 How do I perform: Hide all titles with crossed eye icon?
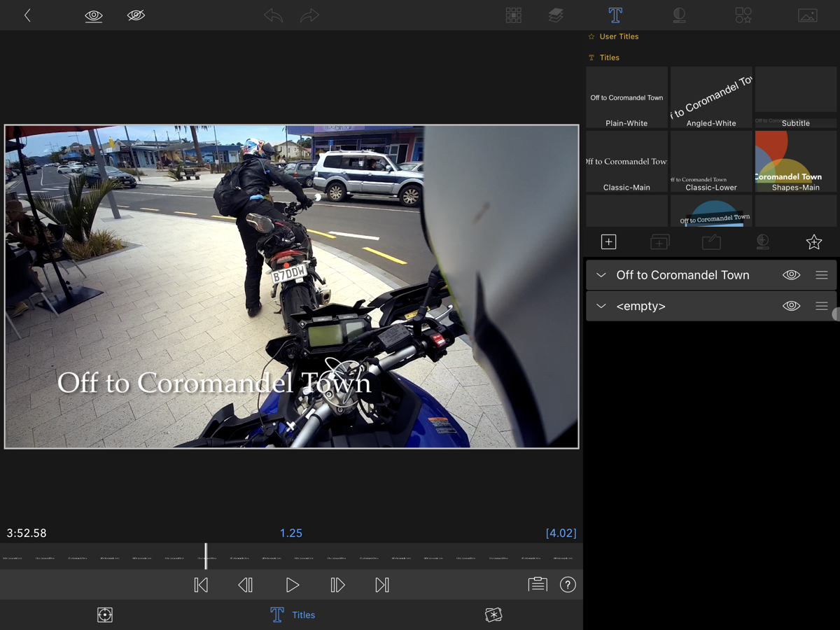click(136, 15)
